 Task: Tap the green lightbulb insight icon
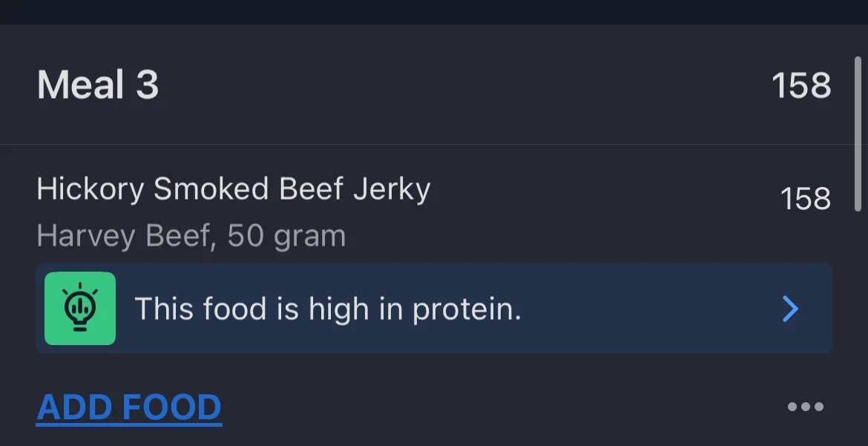click(80, 309)
